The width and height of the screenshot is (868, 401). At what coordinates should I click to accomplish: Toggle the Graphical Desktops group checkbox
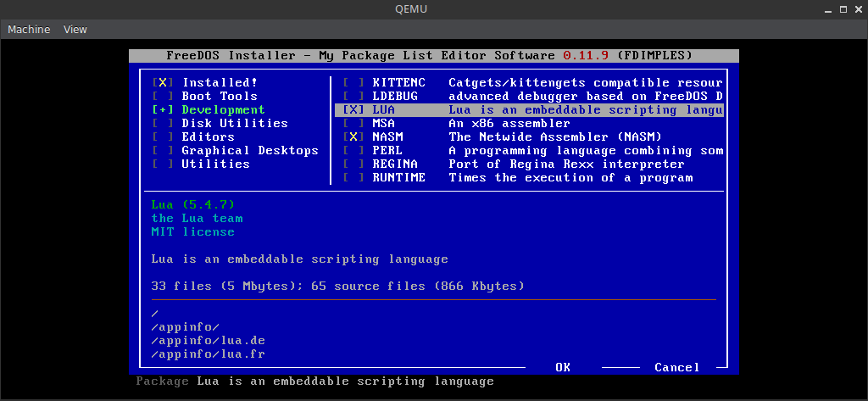162,151
